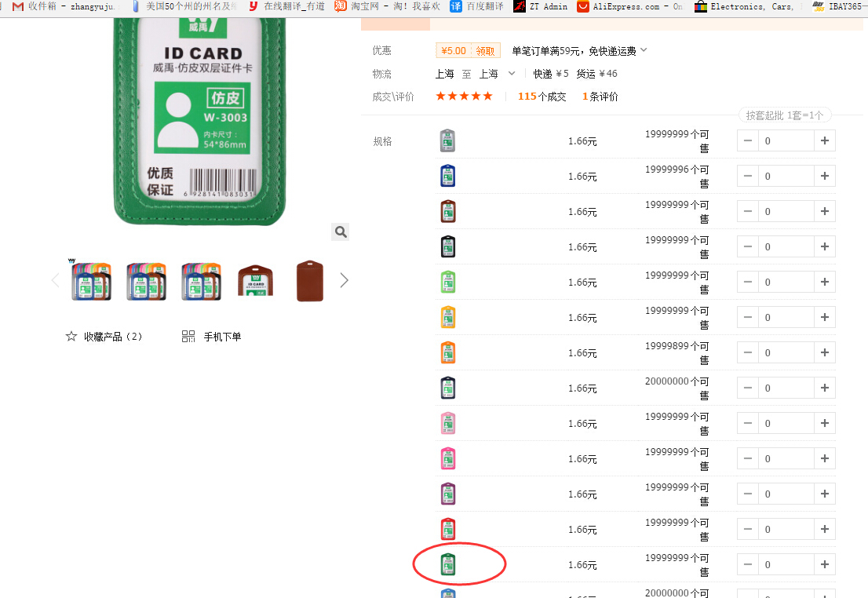Open the QR code mobile order icon
Screen dimensions: 868x598
[188, 337]
